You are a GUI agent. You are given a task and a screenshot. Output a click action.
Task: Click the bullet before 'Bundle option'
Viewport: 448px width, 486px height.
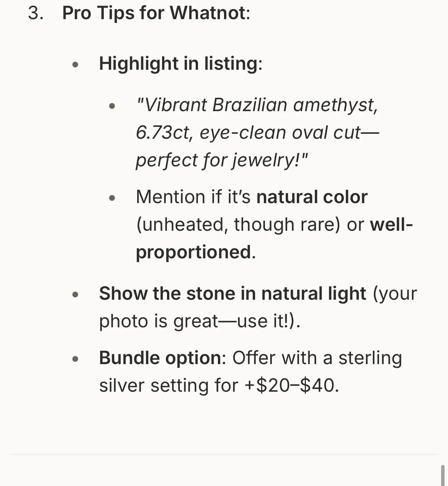[x=75, y=359]
